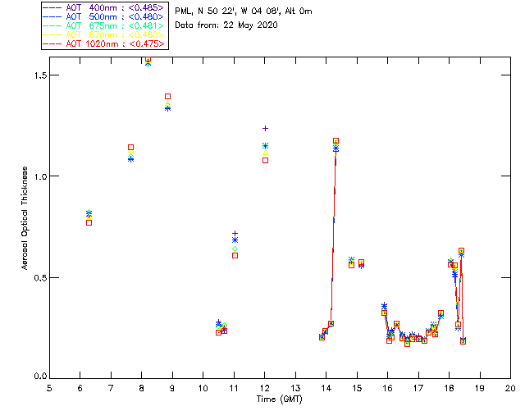Click the AOT 400nm legend entry

point(103,7)
